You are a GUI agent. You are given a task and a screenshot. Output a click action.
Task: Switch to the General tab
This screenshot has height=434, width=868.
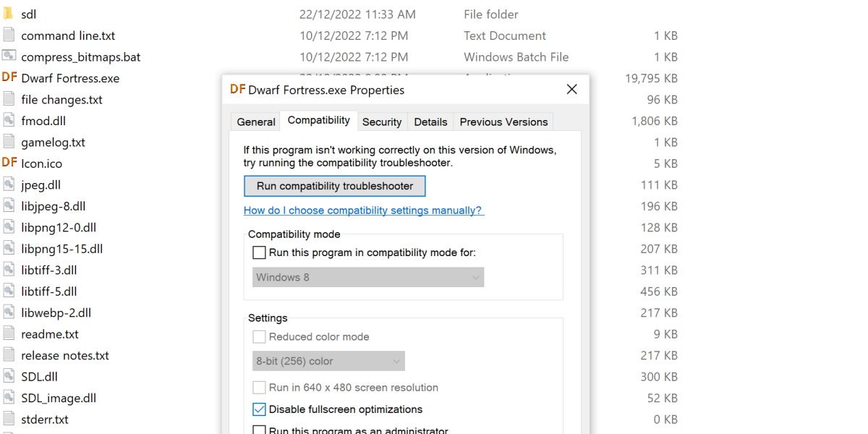(256, 122)
